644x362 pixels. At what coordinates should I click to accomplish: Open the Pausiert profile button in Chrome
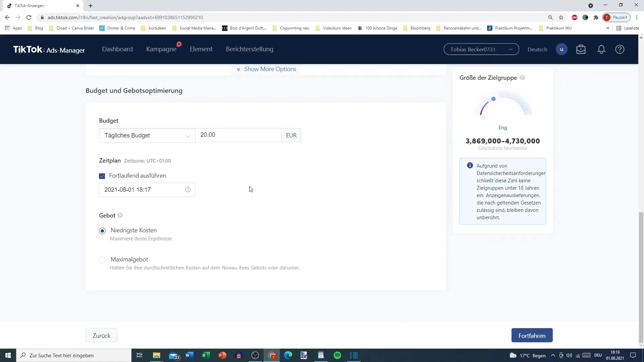pos(616,17)
